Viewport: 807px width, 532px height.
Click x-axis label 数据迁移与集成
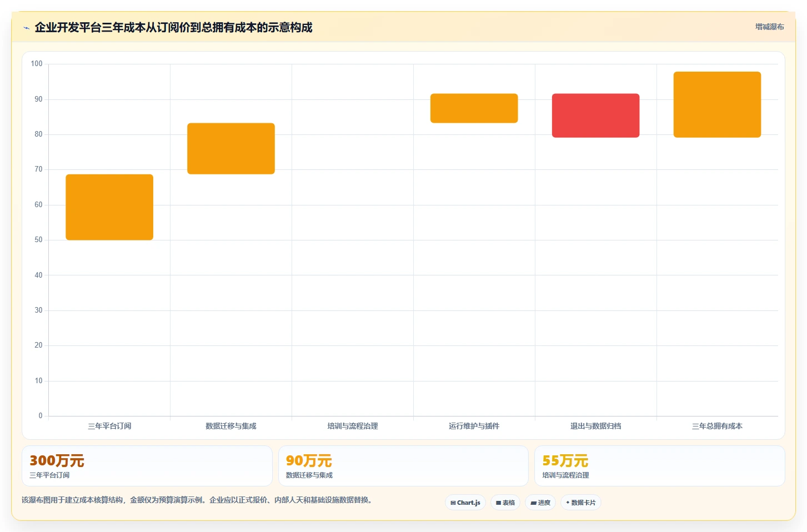coord(231,426)
